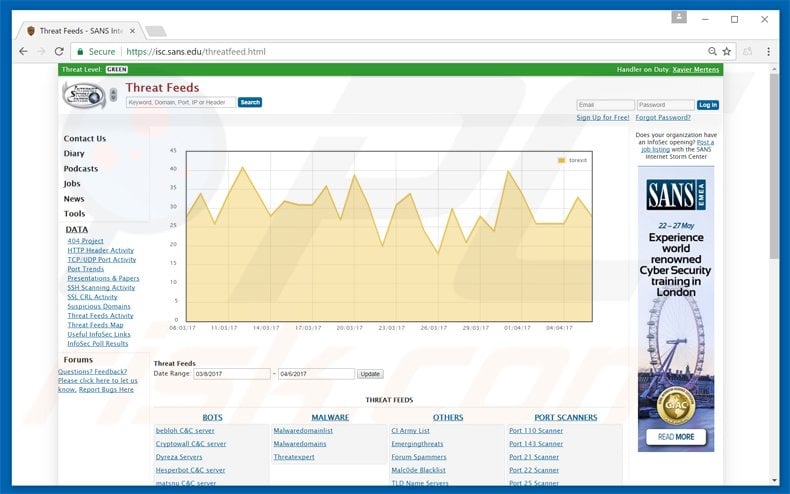Open Cryptowall C&C server feed
790x494 pixels.
pyautogui.click(x=191, y=444)
